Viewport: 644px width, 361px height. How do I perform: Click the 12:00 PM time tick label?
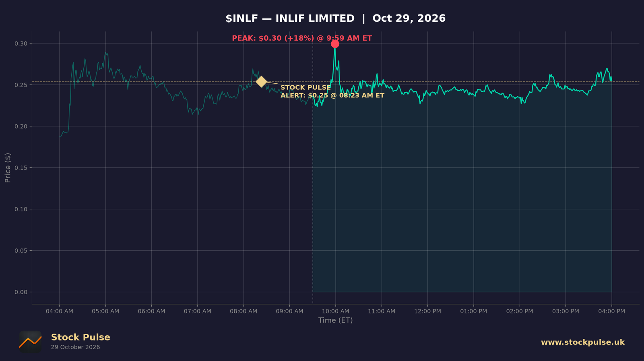(x=427, y=311)
